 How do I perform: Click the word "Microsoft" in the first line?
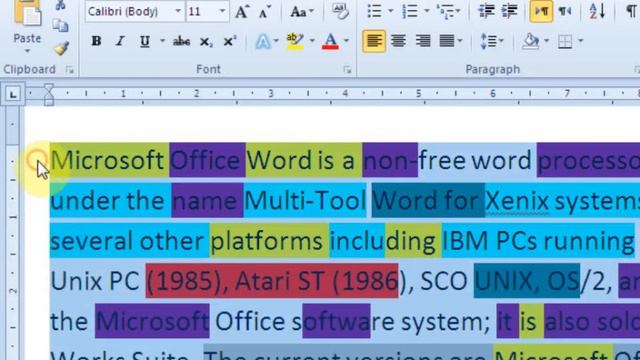tap(107, 160)
